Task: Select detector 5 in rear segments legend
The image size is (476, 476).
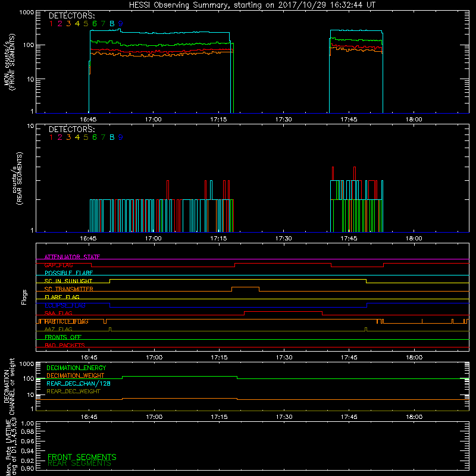Action: (x=86, y=137)
